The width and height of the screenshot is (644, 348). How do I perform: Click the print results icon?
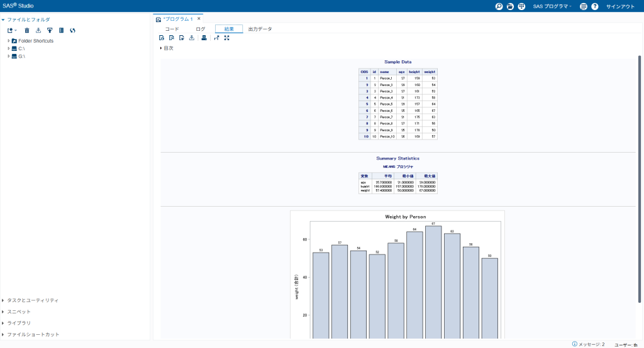pos(204,38)
